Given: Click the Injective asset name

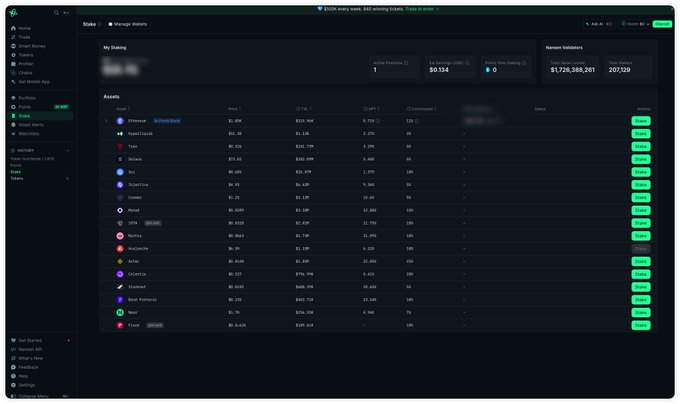Looking at the screenshot, I should pos(138,185).
